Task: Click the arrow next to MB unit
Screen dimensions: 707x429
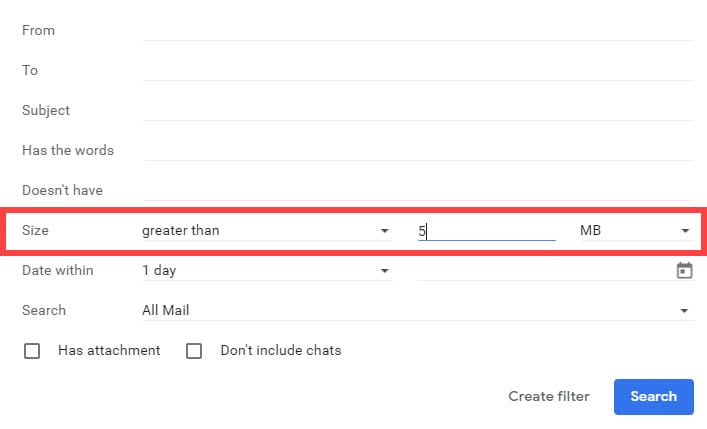Action: tap(685, 231)
